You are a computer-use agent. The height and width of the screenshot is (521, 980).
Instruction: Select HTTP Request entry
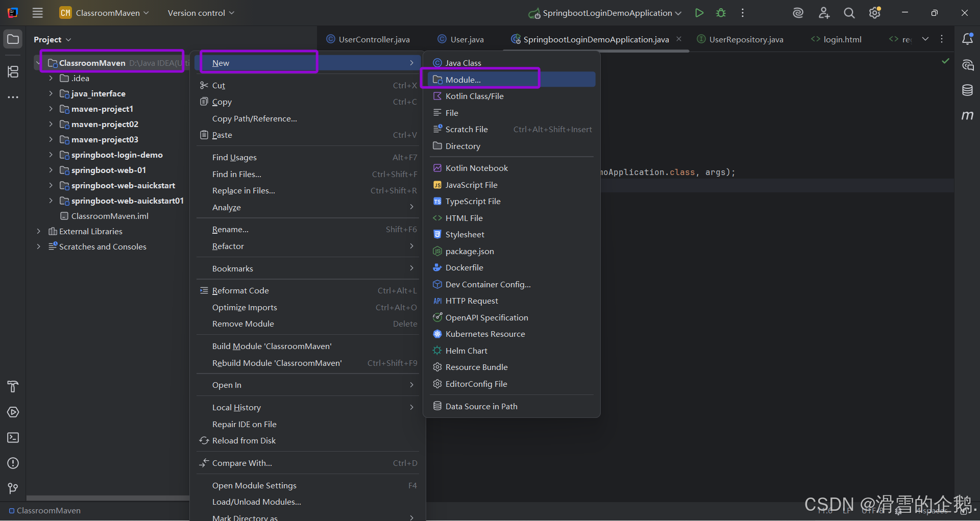[x=511, y=301]
